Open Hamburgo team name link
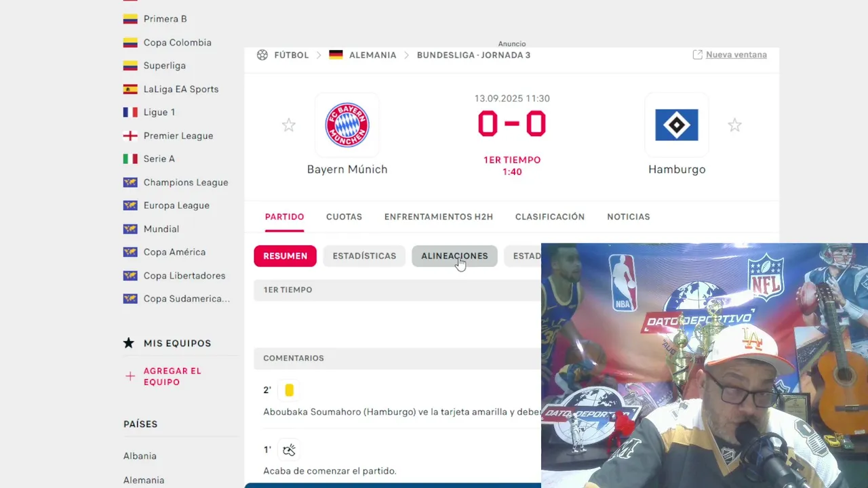Image resolution: width=868 pixels, height=488 pixels. (x=677, y=169)
